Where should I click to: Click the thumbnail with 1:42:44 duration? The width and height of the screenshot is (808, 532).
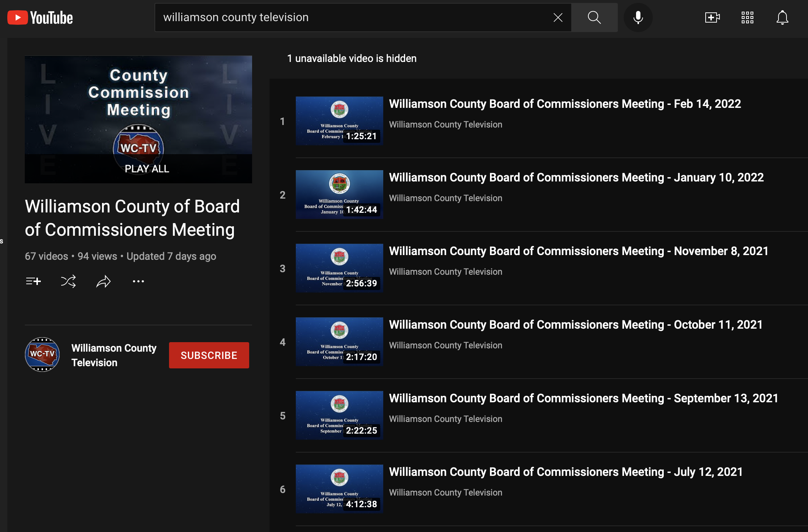point(339,195)
